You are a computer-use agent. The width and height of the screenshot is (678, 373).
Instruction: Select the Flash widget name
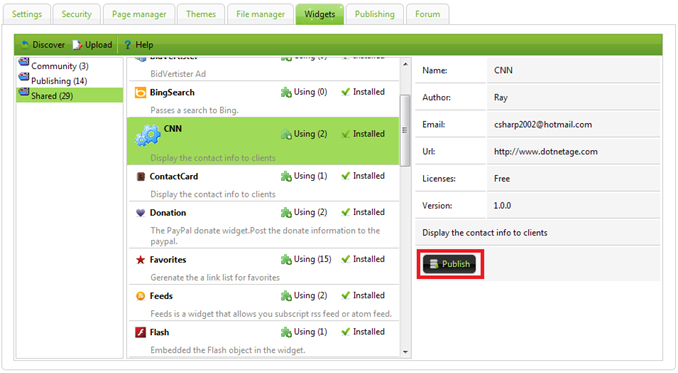tap(159, 332)
